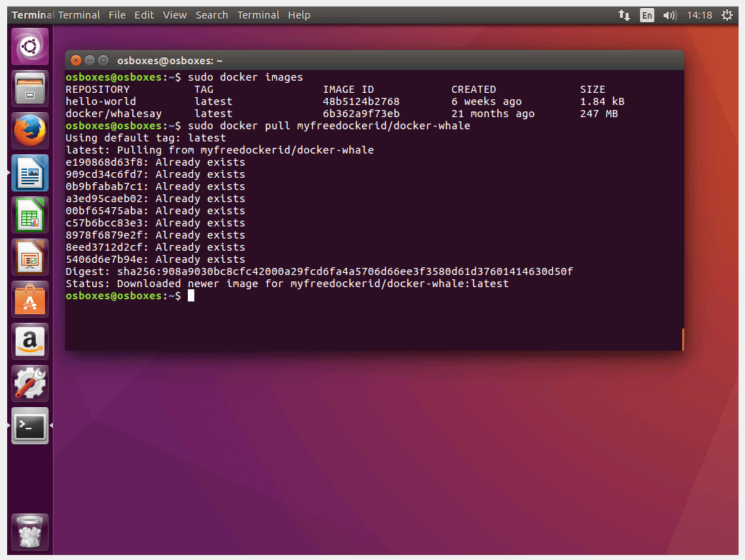Viewport: 745px width, 560px height.
Task: Open the Amazon launcher icon
Action: 30,341
